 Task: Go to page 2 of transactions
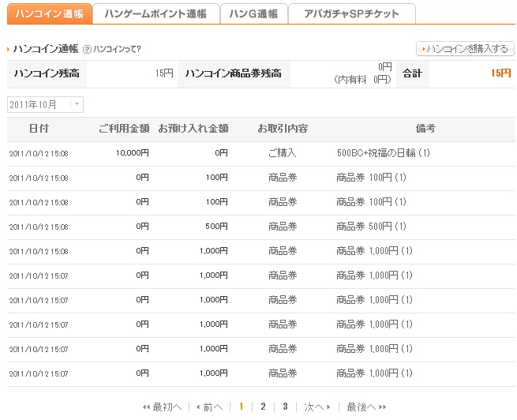click(263, 407)
